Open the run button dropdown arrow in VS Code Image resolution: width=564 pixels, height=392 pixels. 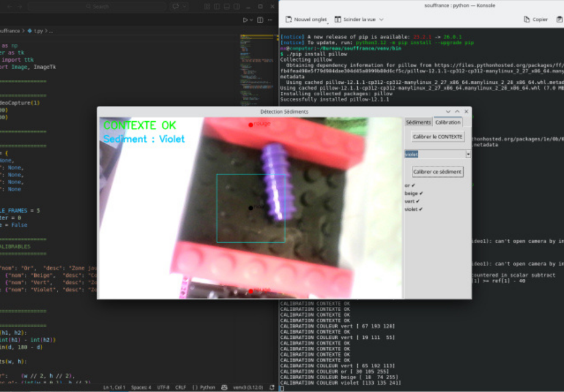point(251,20)
